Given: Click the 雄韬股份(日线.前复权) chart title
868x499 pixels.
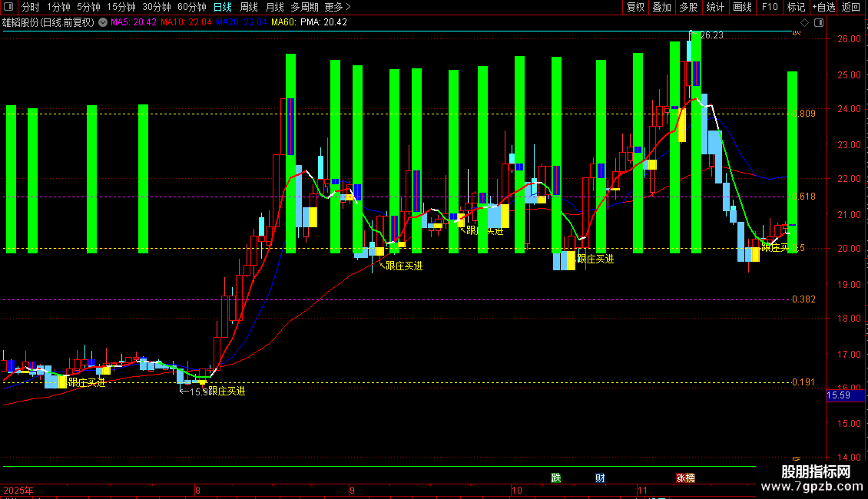Looking at the screenshot, I should pyautogui.click(x=48, y=22).
